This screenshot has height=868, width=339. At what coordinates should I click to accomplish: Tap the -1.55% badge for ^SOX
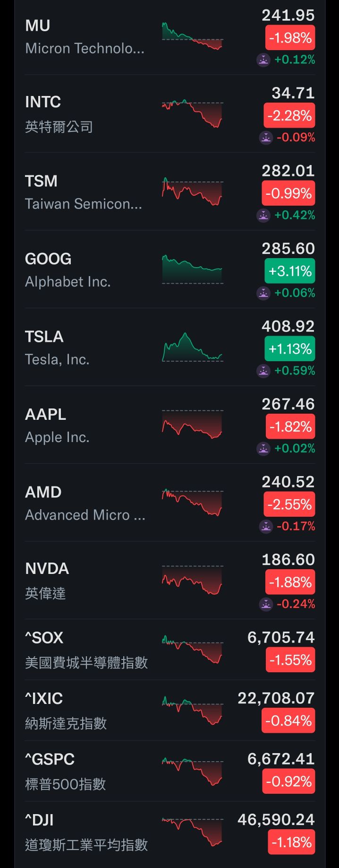[290, 660]
